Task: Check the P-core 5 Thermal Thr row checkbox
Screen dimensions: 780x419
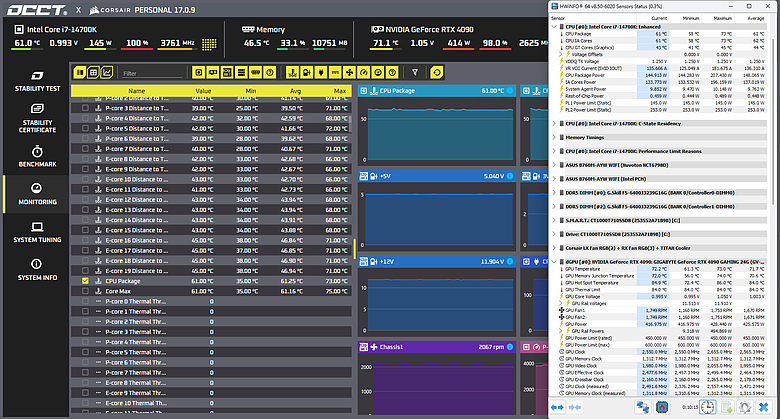Action: 85,352
